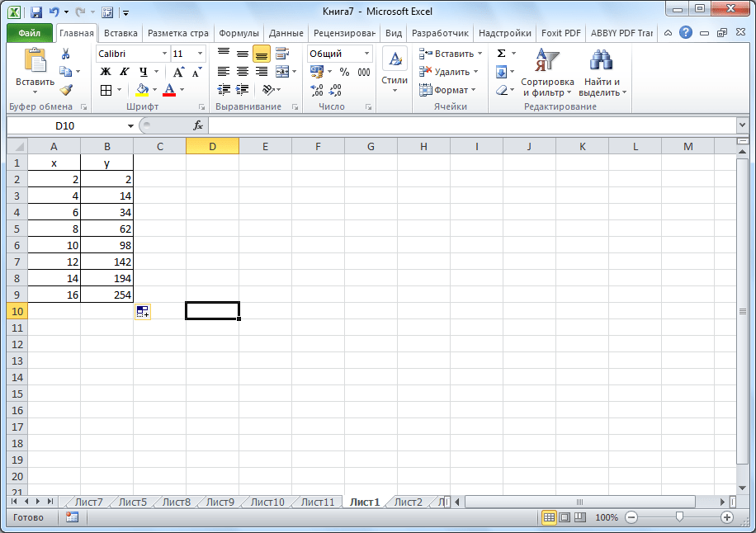Open the Сортировка и фильтр button

[x=547, y=73]
